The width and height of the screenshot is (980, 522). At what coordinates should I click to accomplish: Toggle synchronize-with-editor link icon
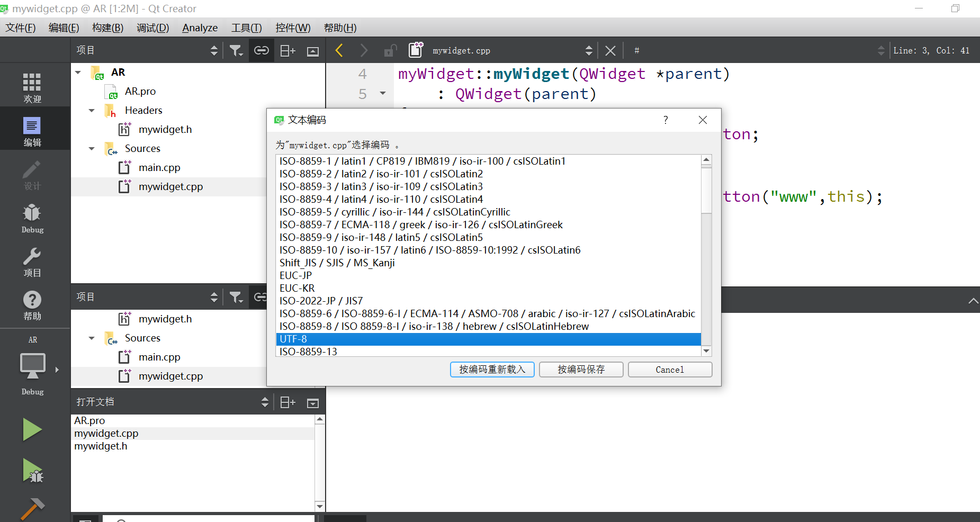click(261, 50)
